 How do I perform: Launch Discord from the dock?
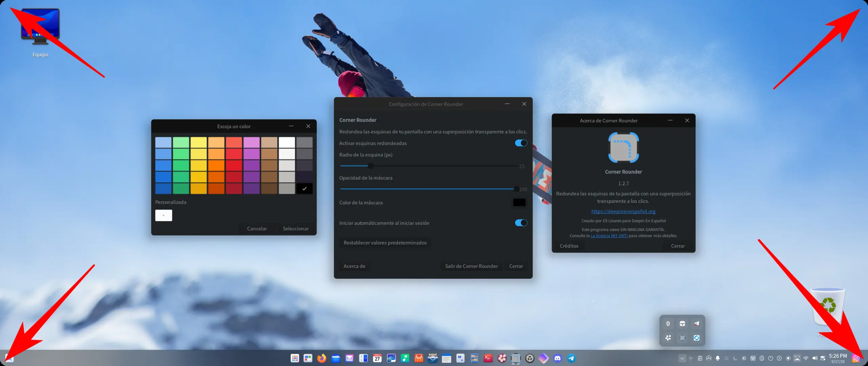pyautogui.click(x=557, y=358)
